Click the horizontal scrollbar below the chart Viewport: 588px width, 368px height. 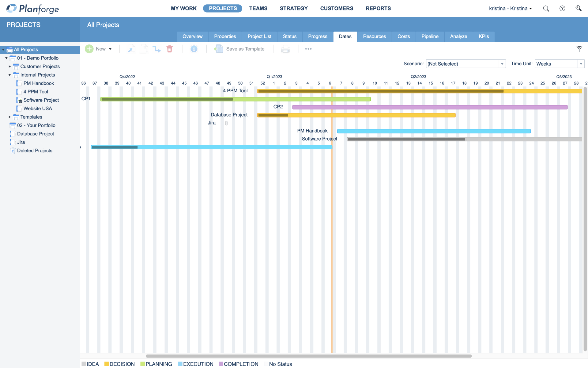[308, 356]
